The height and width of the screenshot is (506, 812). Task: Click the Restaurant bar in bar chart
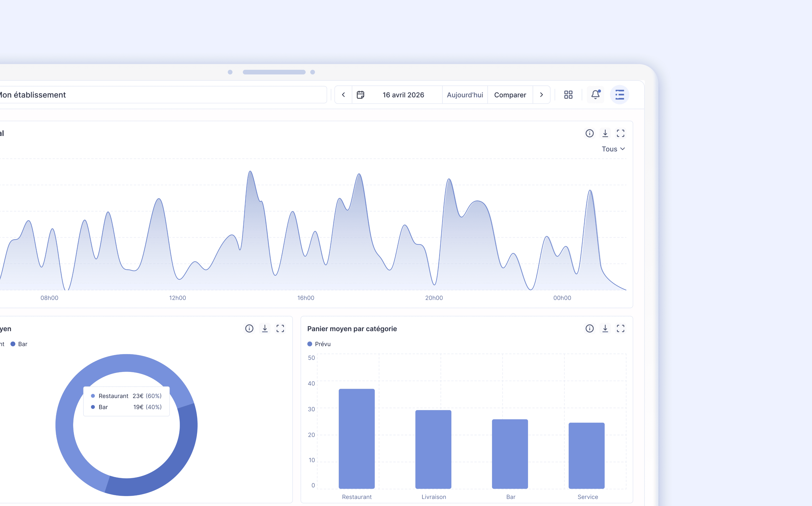click(357, 438)
